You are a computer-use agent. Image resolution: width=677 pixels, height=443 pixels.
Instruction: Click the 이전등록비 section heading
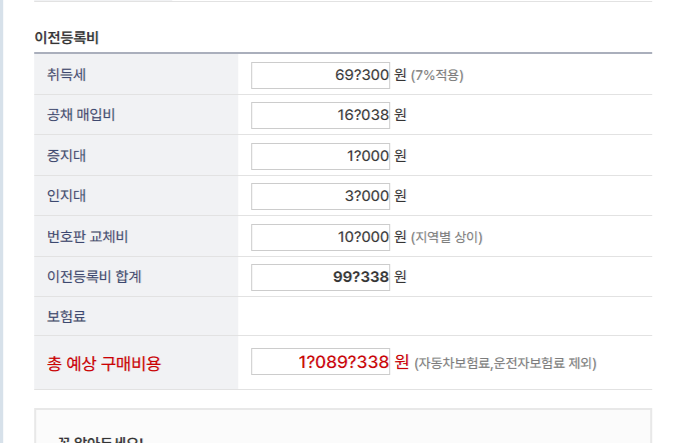coord(66,38)
